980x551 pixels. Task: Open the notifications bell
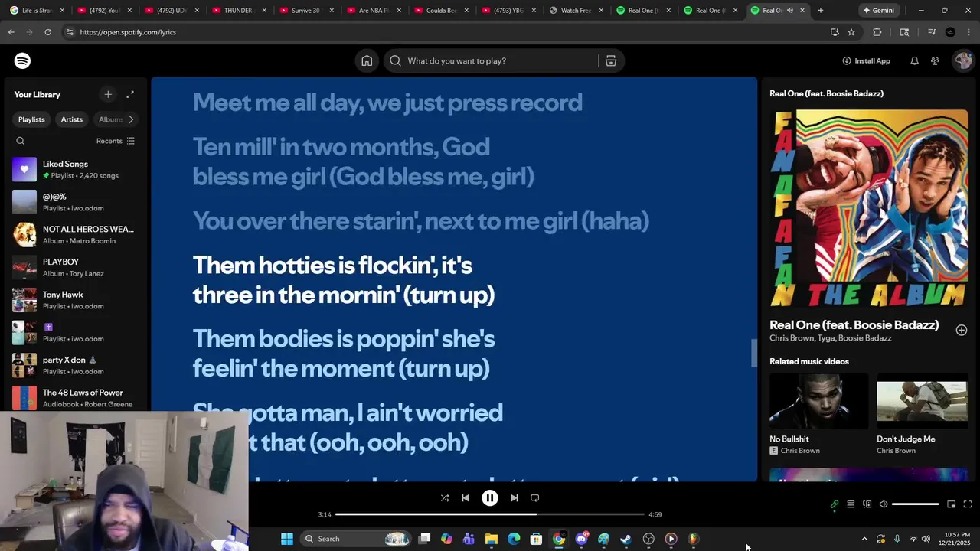pos(914,60)
